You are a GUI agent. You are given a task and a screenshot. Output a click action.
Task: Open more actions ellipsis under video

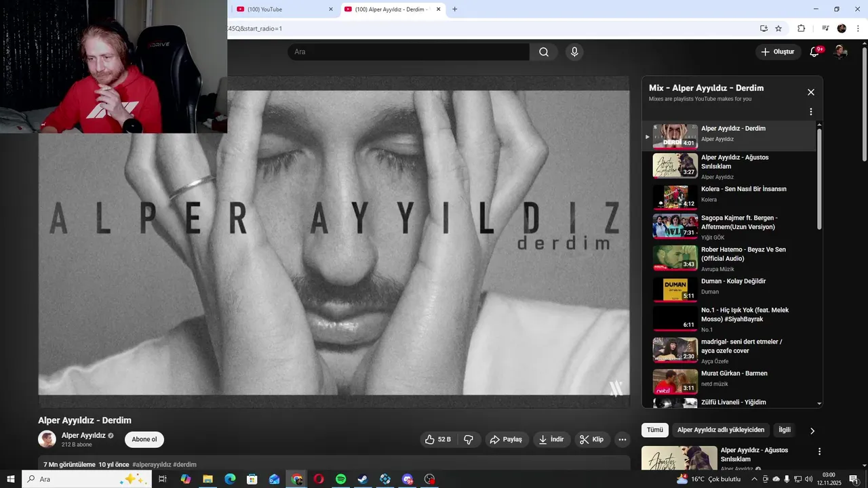[x=623, y=439]
